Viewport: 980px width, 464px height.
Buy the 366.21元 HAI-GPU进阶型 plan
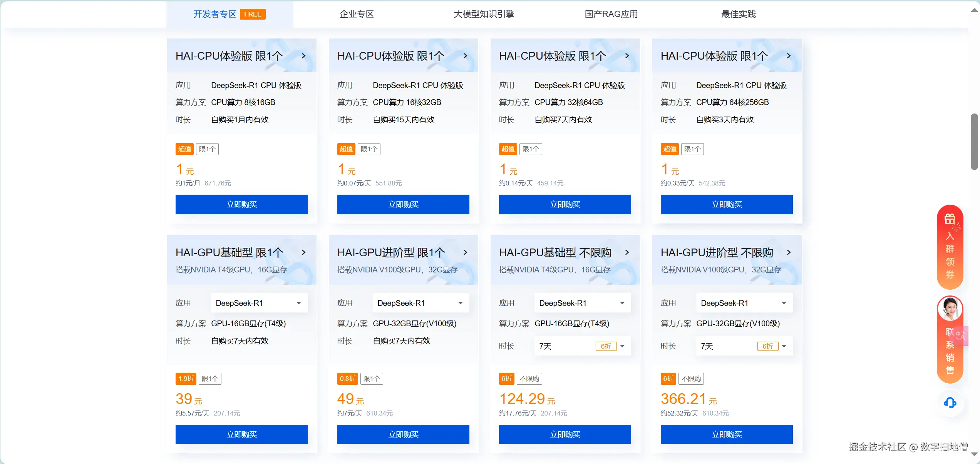coord(727,434)
